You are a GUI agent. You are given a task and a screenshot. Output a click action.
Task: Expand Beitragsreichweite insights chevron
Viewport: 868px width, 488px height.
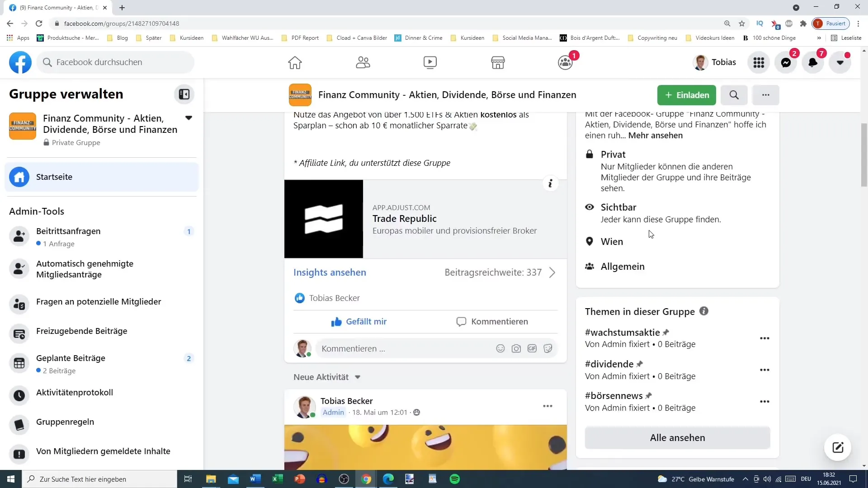coord(552,272)
